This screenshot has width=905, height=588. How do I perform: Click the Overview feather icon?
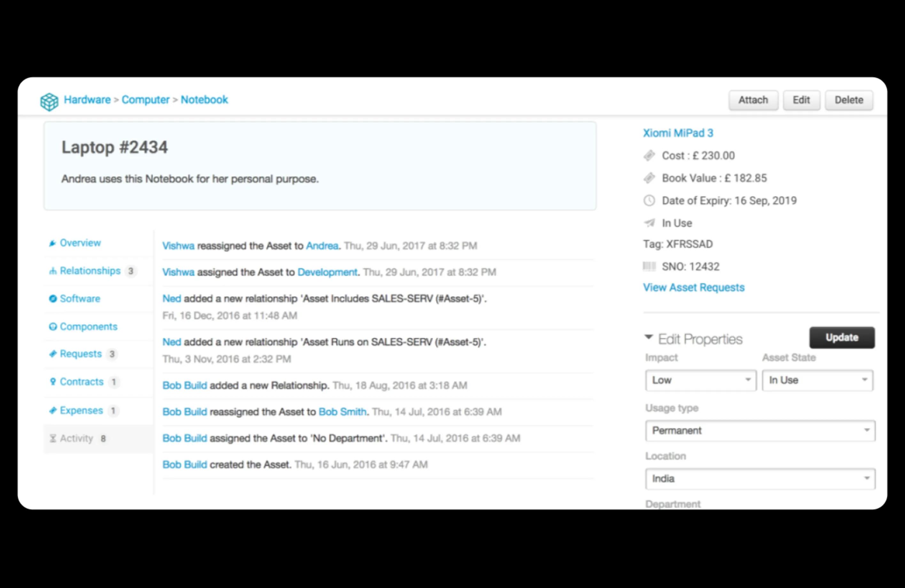[52, 243]
